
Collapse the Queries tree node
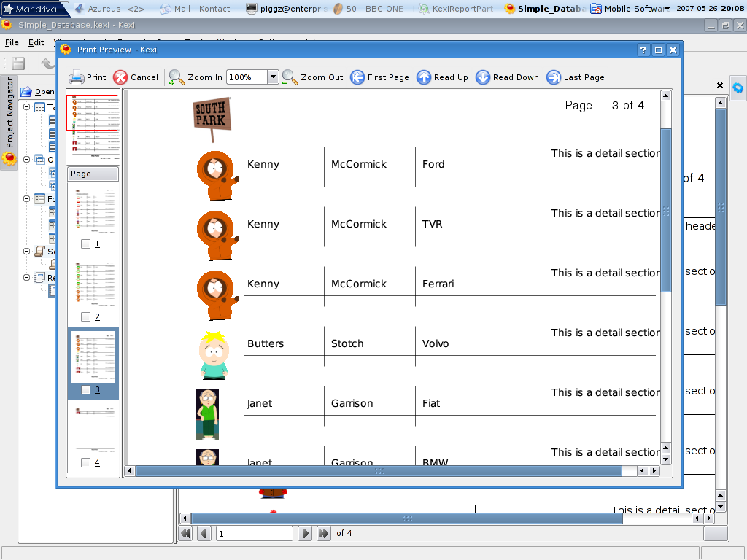tap(27, 160)
